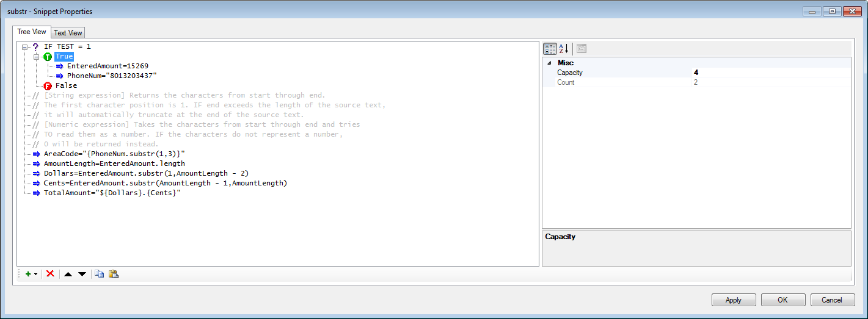Switch to the Text View tab
The height and width of the screenshot is (319, 868).
68,33
